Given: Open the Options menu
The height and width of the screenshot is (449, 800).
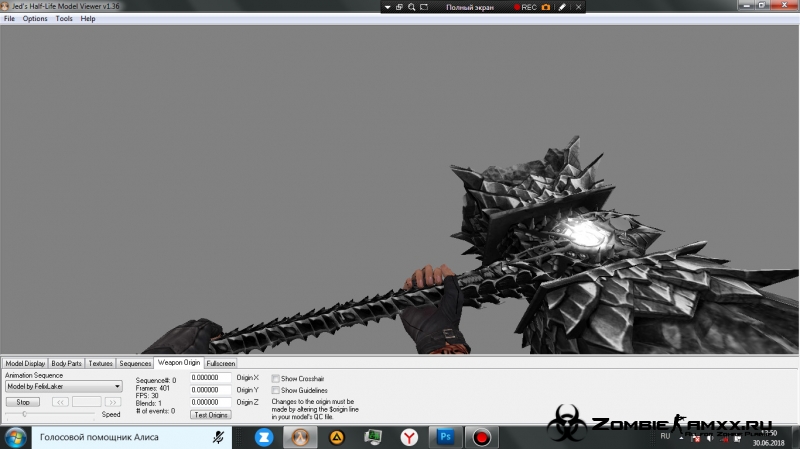Looking at the screenshot, I should pos(35,18).
